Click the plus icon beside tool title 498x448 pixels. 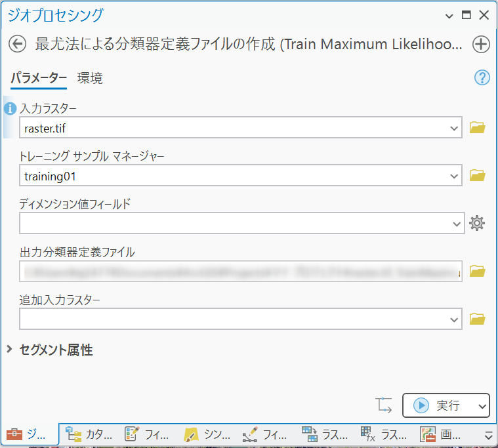pos(481,44)
